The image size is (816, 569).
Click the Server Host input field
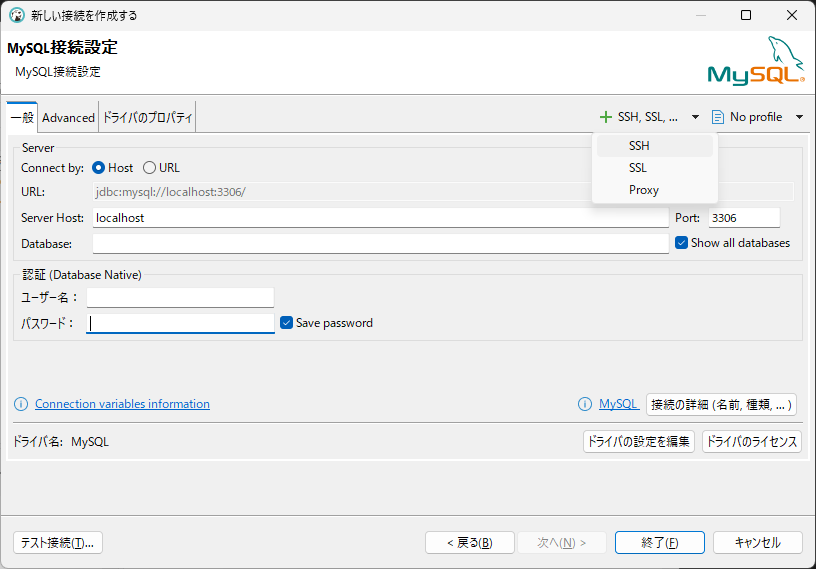(380, 218)
